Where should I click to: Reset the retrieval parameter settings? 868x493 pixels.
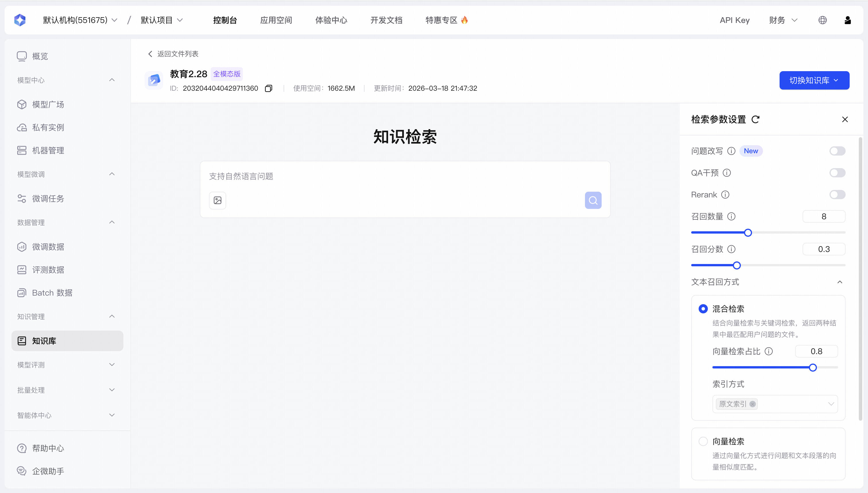[x=755, y=120]
